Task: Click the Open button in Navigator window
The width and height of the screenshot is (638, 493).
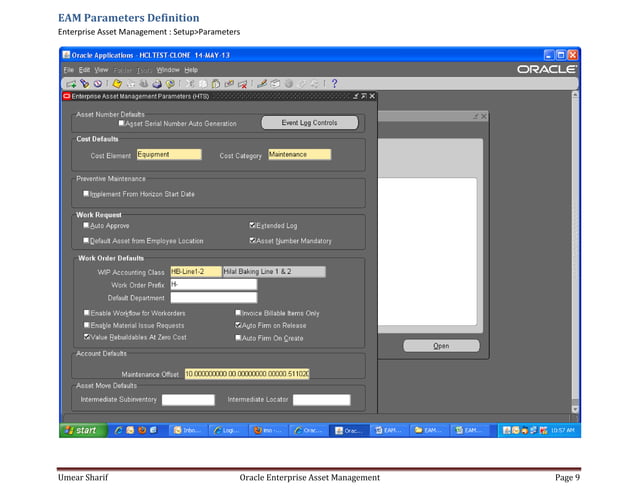Action: point(441,346)
